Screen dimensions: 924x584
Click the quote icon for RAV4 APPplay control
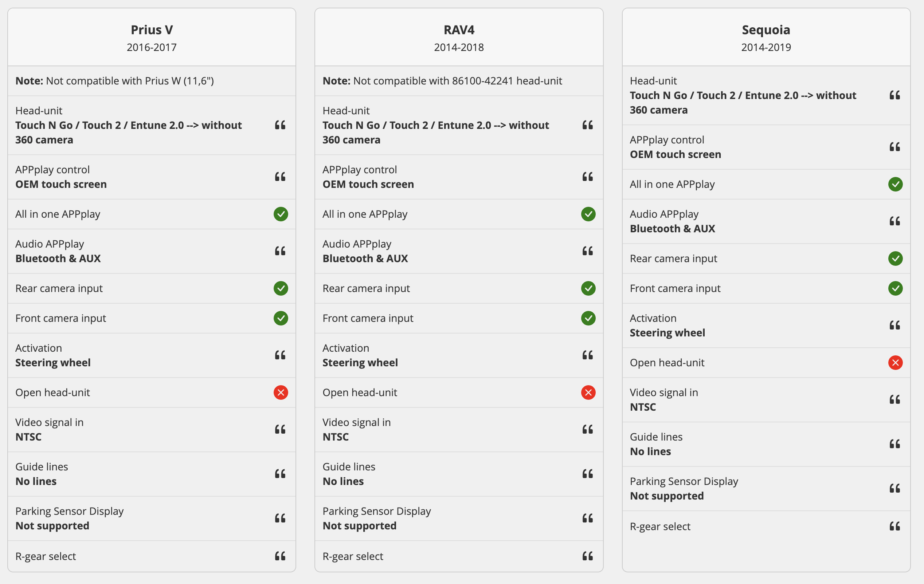pyautogui.click(x=587, y=177)
